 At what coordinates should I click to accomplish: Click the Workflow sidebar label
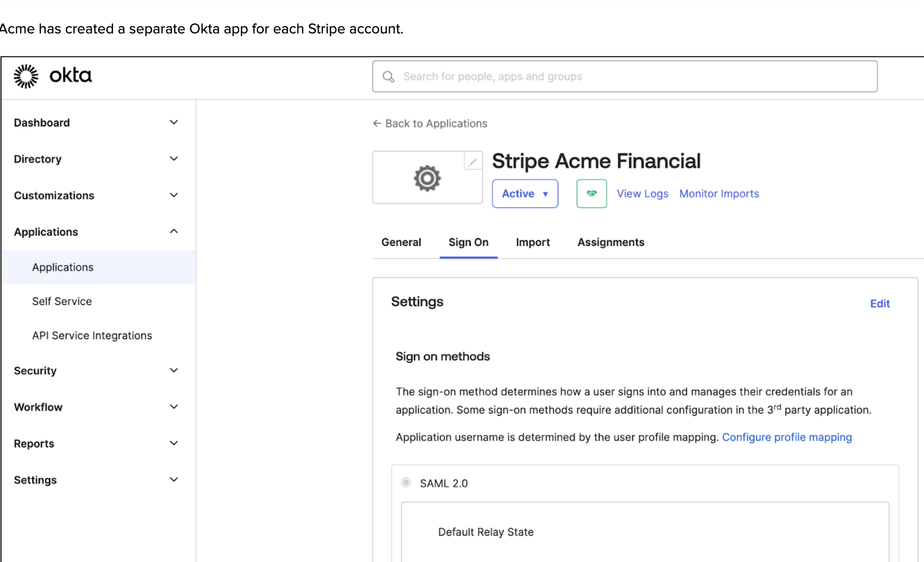pos(38,407)
